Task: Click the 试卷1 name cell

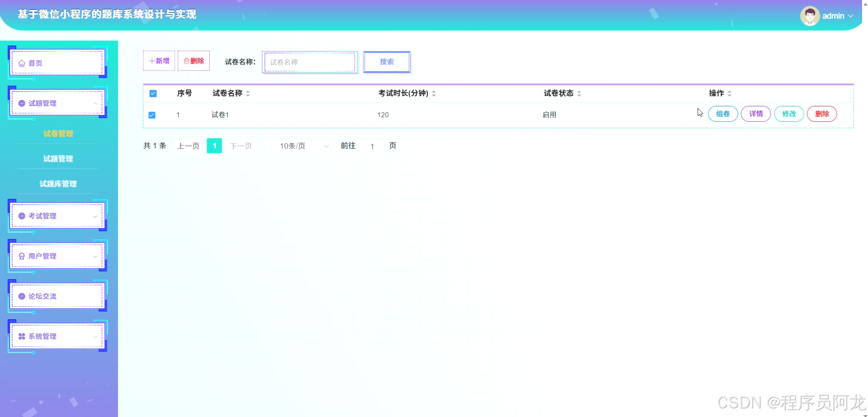Action: [220, 115]
